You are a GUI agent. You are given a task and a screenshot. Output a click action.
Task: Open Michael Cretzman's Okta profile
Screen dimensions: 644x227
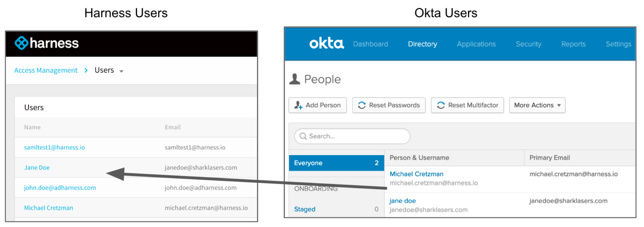point(416,174)
